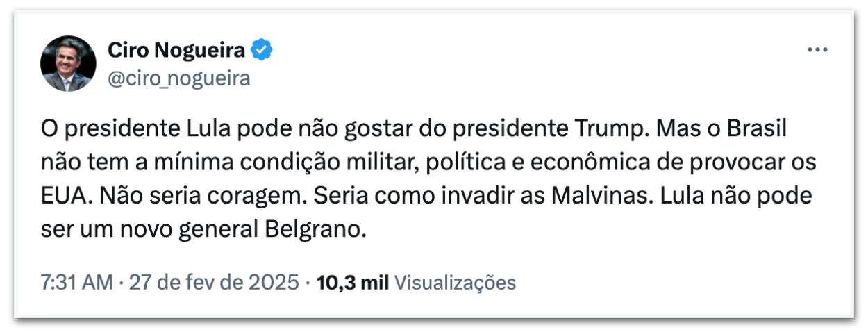Select the date 27 de fev de 2025
Image resolution: width=868 pixels, height=332 pixels.
coord(212,283)
